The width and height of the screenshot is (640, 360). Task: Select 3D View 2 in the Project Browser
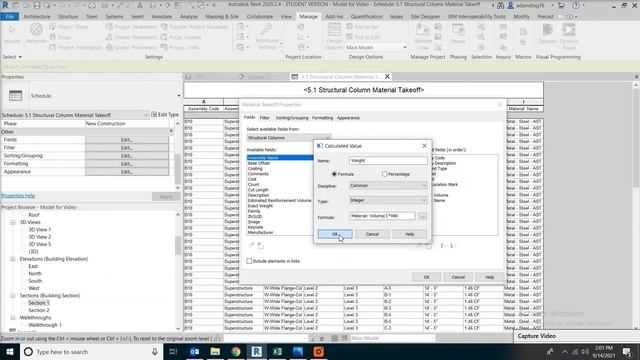point(40,237)
